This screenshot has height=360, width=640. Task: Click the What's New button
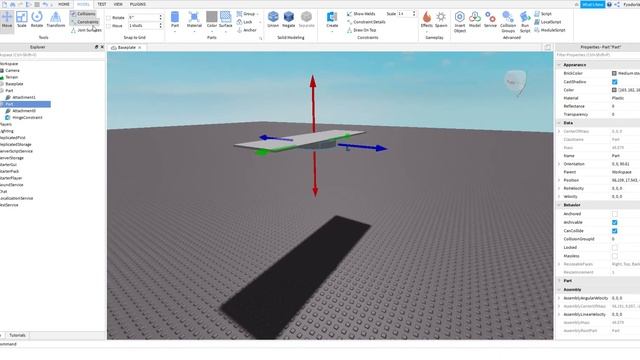[592, 4]
